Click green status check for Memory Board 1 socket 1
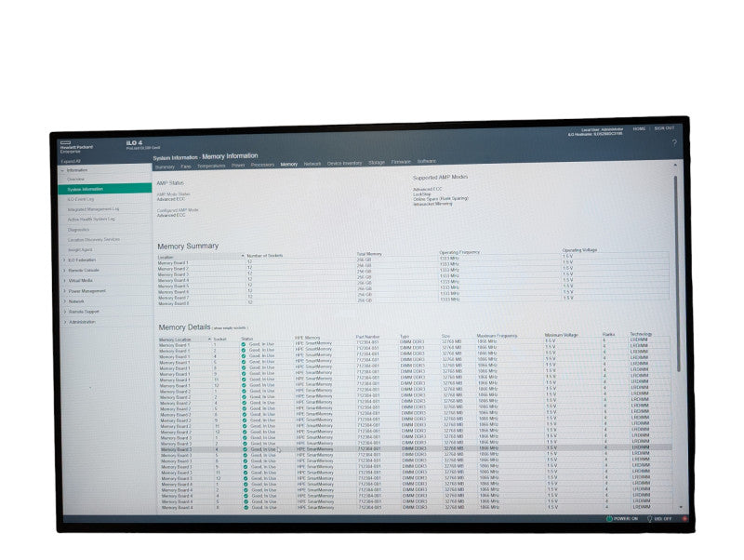Image resolution: width=744 pixels, height=560 pixels. (244, 344)
